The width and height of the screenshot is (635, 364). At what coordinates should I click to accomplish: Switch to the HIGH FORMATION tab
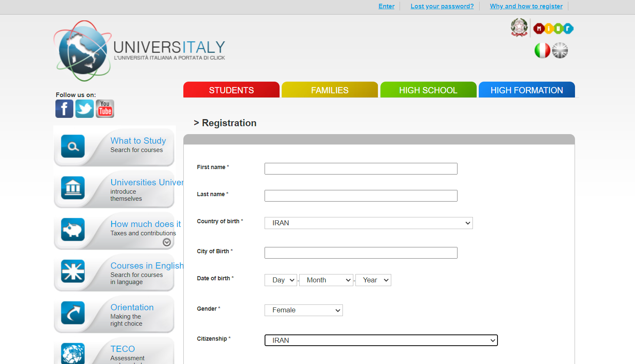(527, 90)
